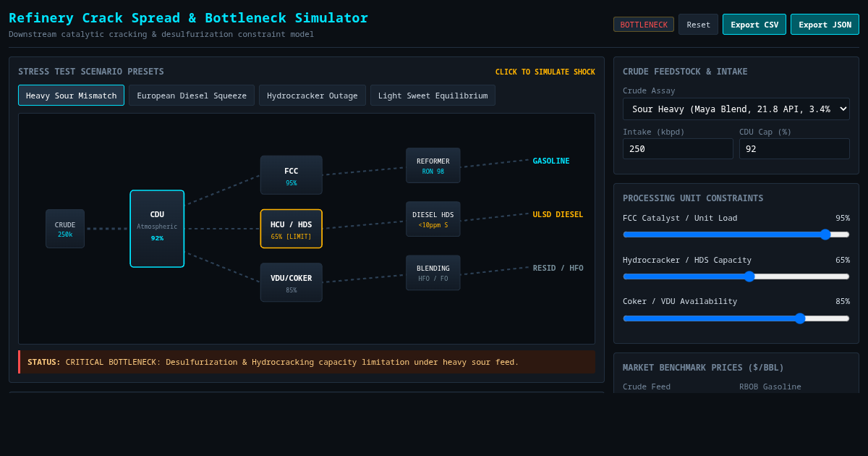Focus the Intake (kbpd) input field
Viewport: 868px width, 456px height.
[678, 149]
